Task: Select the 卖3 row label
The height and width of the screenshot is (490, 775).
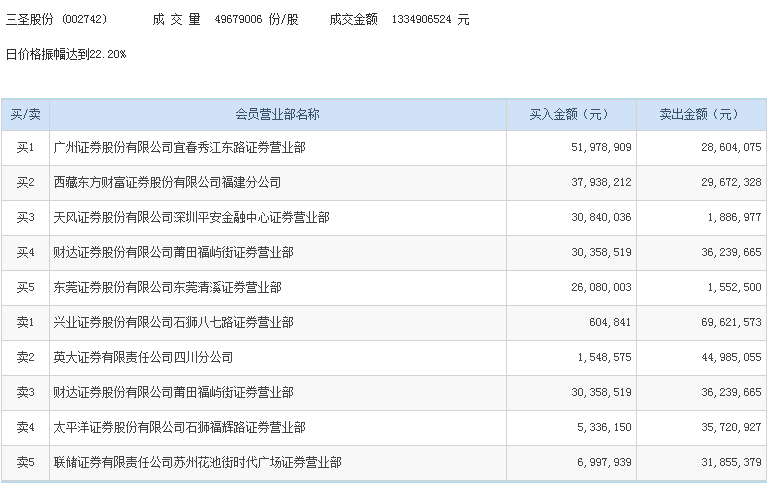Action: (x=25, y=393)
